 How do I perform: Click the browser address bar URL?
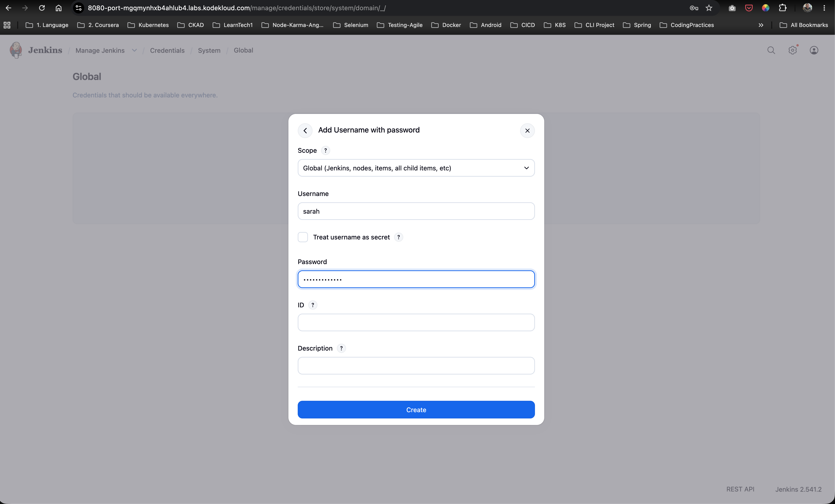237,8
